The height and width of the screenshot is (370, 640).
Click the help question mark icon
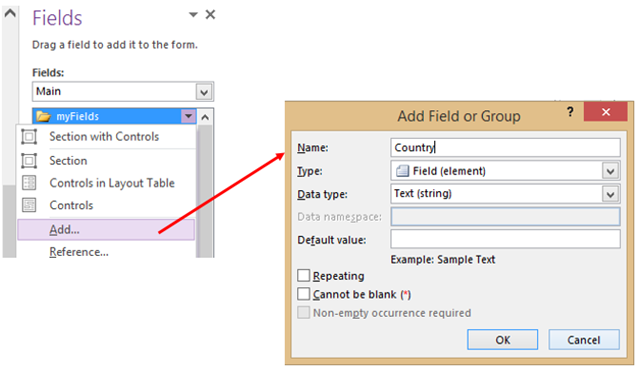(570, 111)
